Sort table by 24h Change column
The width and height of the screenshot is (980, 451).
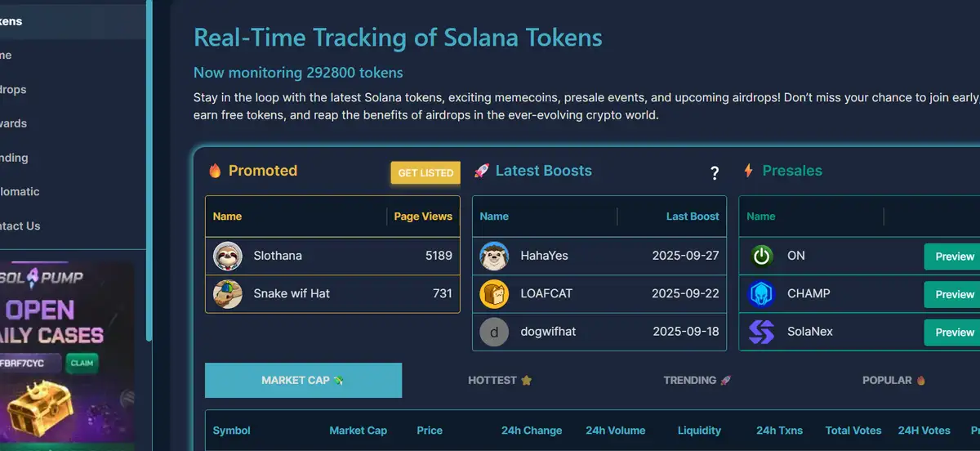[x=532, y=431]
